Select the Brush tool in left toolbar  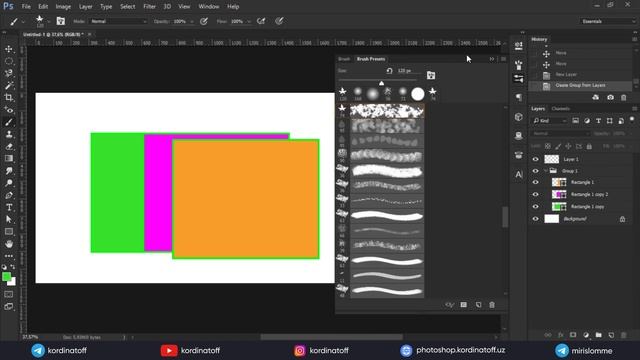(x=9, y=122)
